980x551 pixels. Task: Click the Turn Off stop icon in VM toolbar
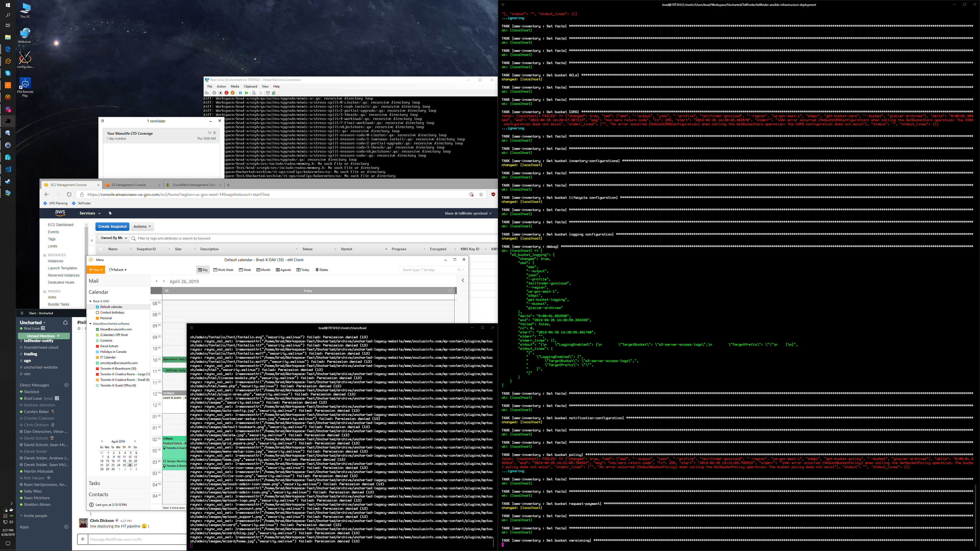tap(220, 93)
